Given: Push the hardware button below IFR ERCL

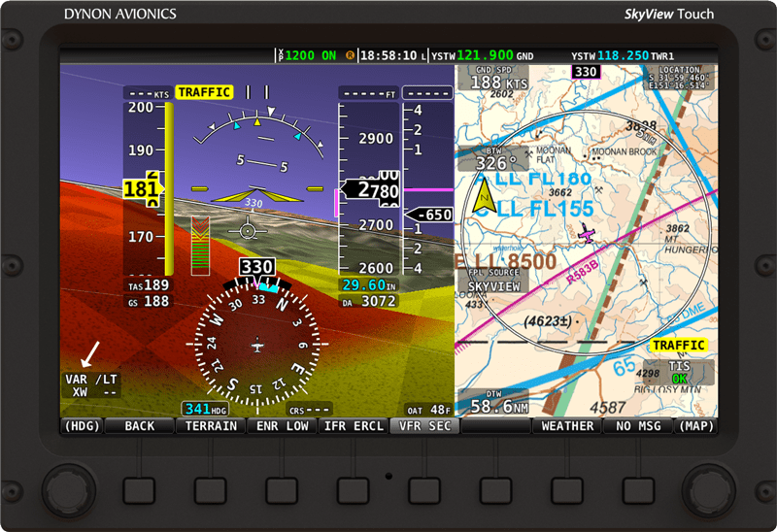Looking at the screenshot, I should pos(354,491).
